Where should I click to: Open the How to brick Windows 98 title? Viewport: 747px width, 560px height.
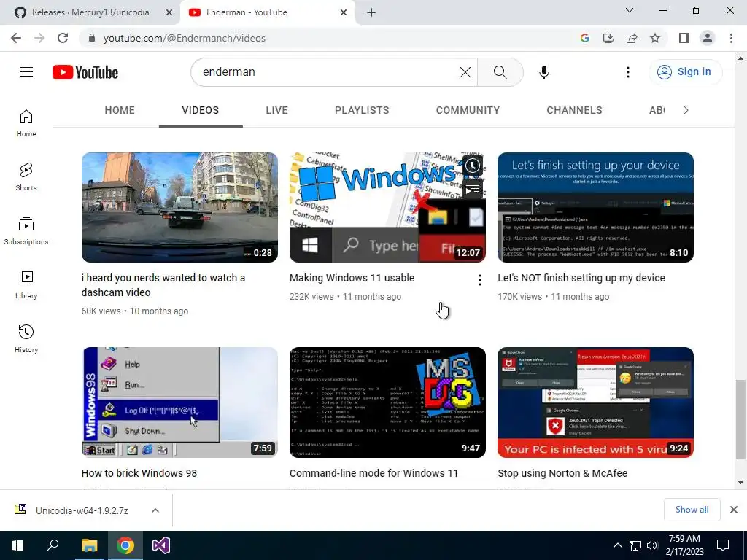coord(139,473)
